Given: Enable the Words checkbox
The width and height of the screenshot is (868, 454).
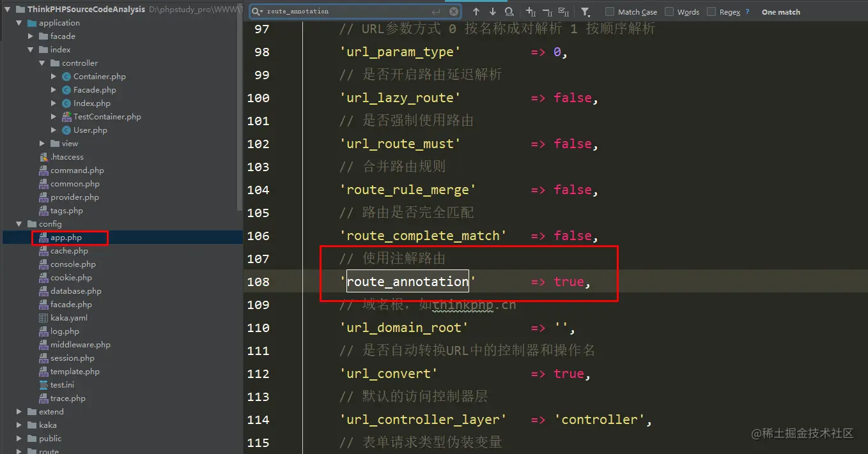Looking at the screenshot, I should pos(669,11).
